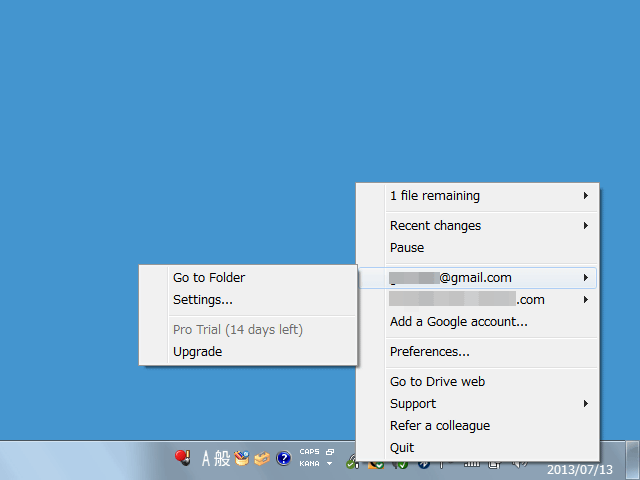Screen dimensions: 640x480
Task: Open the IME tools pencil-cup icon
Action: point(242,458)
